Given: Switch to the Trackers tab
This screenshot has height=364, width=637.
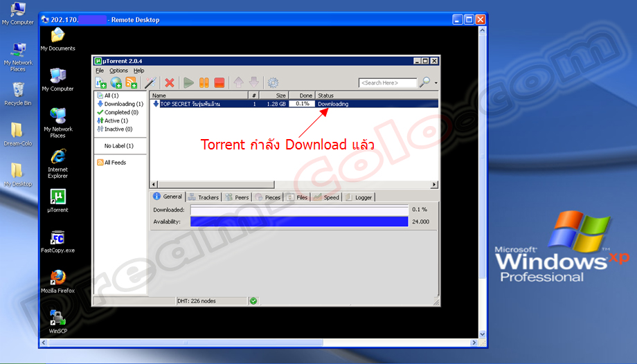Looking at the screenshot, I should [x=204, y=197].
